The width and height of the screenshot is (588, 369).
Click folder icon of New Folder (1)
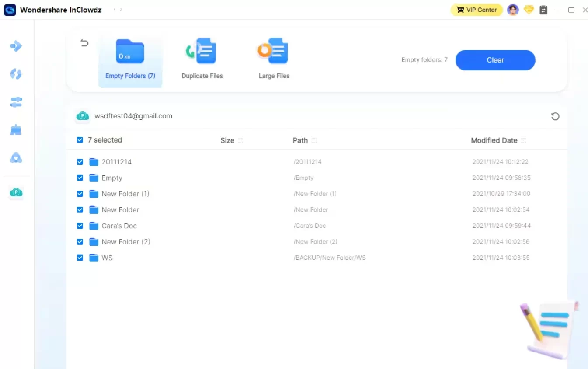coord(94,194)
